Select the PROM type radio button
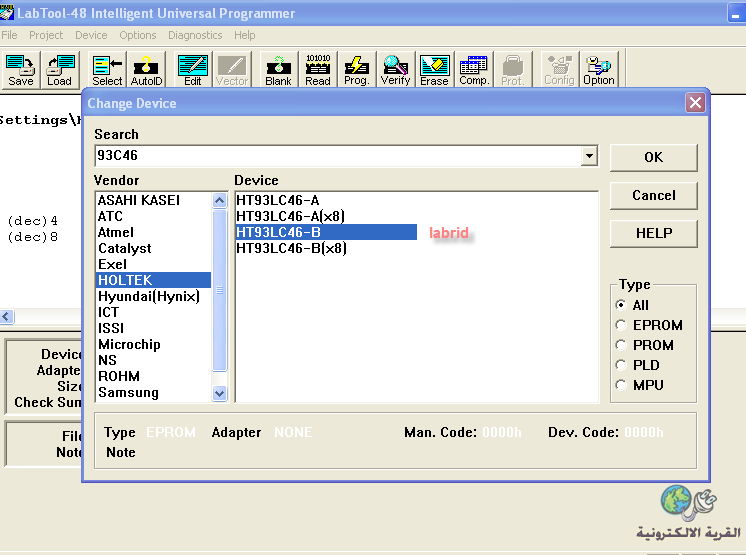This screenshot has width=746, height=555. (621, 345)
